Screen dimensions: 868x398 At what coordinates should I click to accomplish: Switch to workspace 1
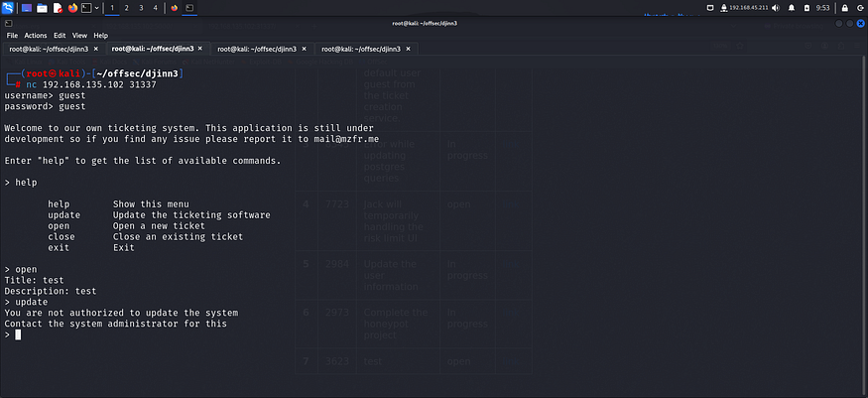coord(112,8)
